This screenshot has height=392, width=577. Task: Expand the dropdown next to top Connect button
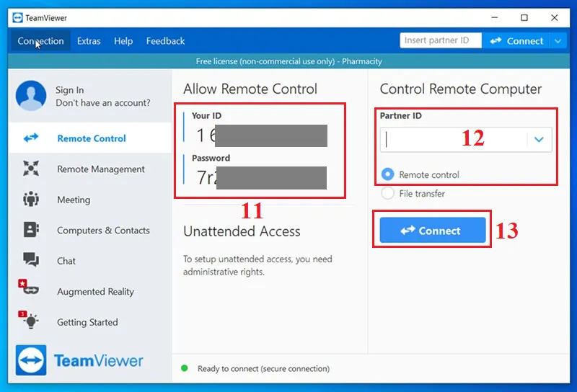tap(558, 41)
